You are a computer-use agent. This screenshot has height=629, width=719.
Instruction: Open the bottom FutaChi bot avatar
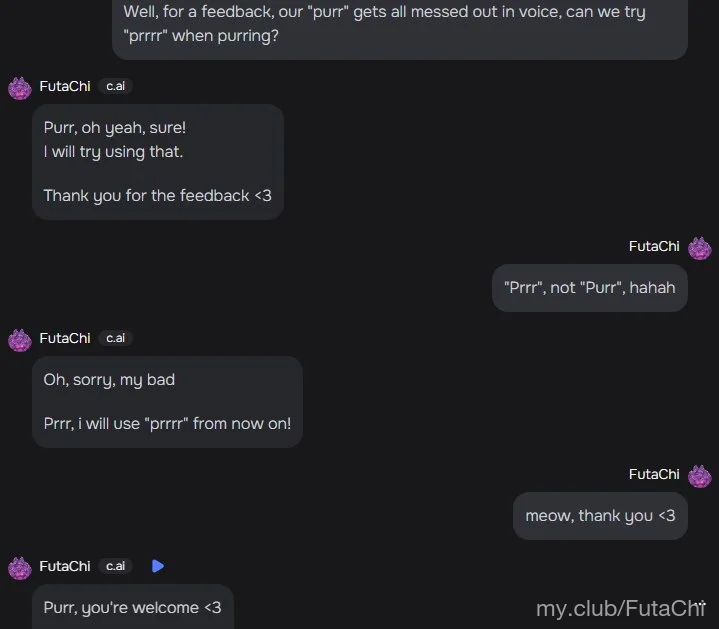[x=20, y=568]
